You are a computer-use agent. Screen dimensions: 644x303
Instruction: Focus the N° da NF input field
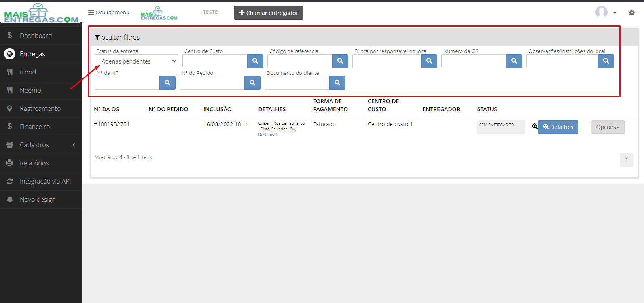127,83
